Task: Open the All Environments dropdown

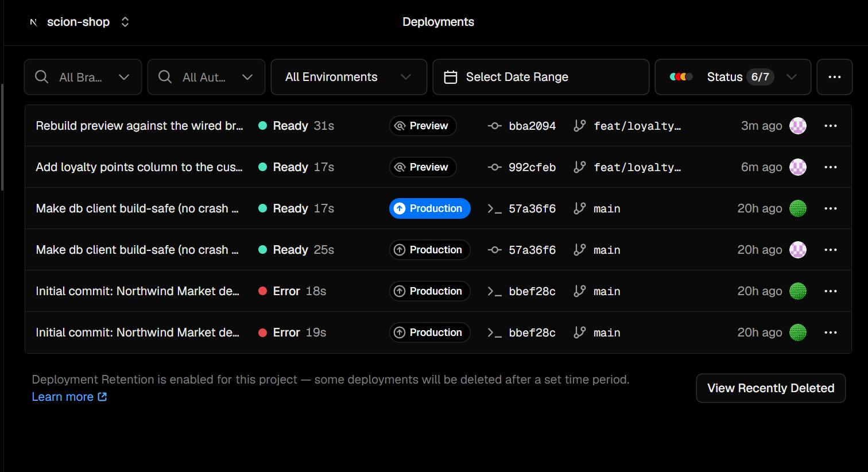Action: (349, 77)
